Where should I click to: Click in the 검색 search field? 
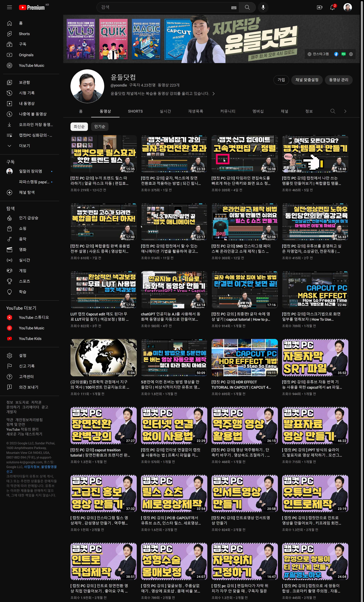tap(164, 7)
